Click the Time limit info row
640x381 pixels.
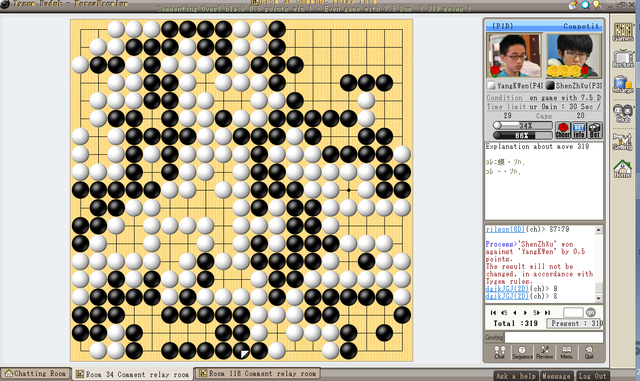[x=544, y=107]
